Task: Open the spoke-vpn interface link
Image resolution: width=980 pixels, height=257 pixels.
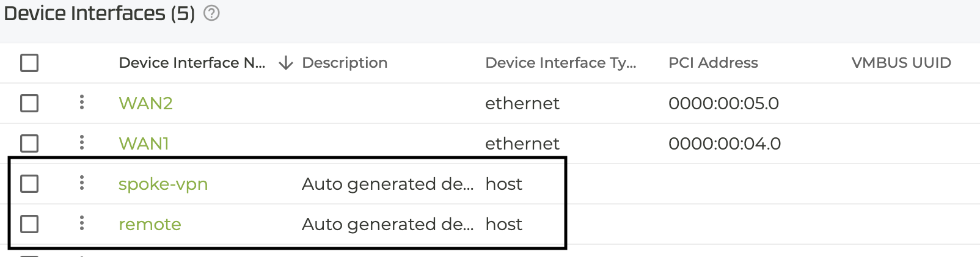Action: (163, 184)
